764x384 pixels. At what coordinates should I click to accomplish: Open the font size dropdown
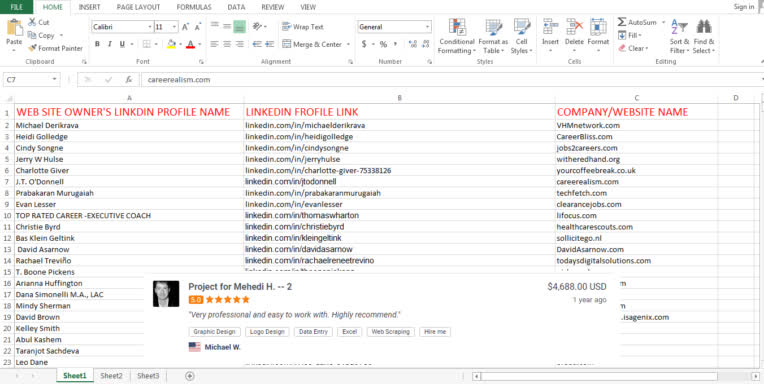pos(174,27)
